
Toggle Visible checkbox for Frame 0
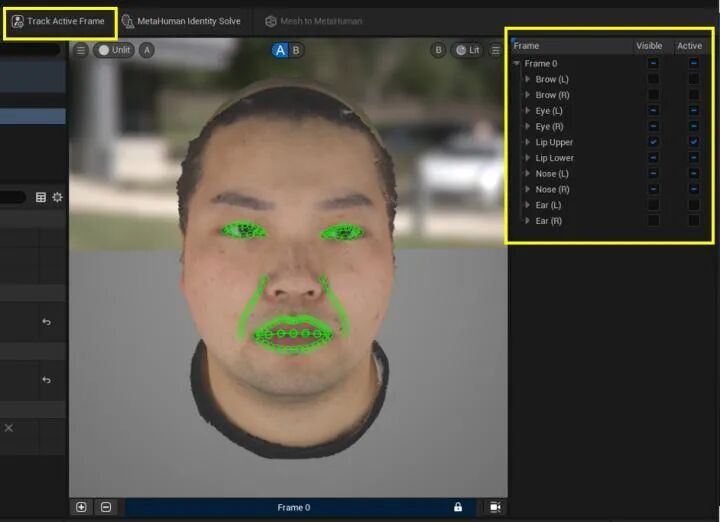point(653,63)
